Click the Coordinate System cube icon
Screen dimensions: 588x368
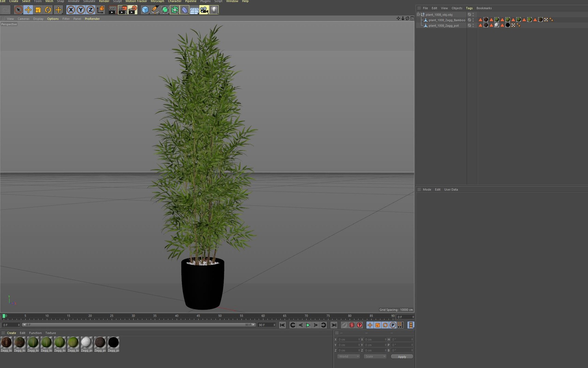click(101, 10)
